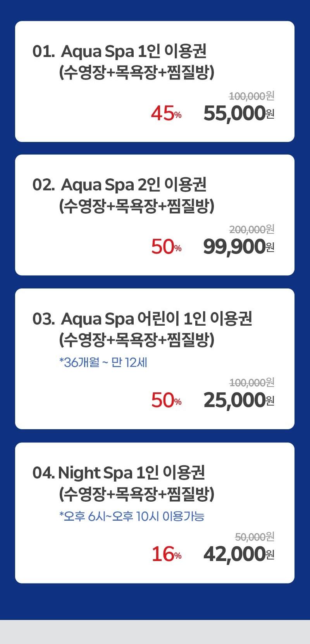This screenshot has width=310, height=644.
Task: Open the Aqua Spa 2인 이용권 title
Action: point(133,185)
